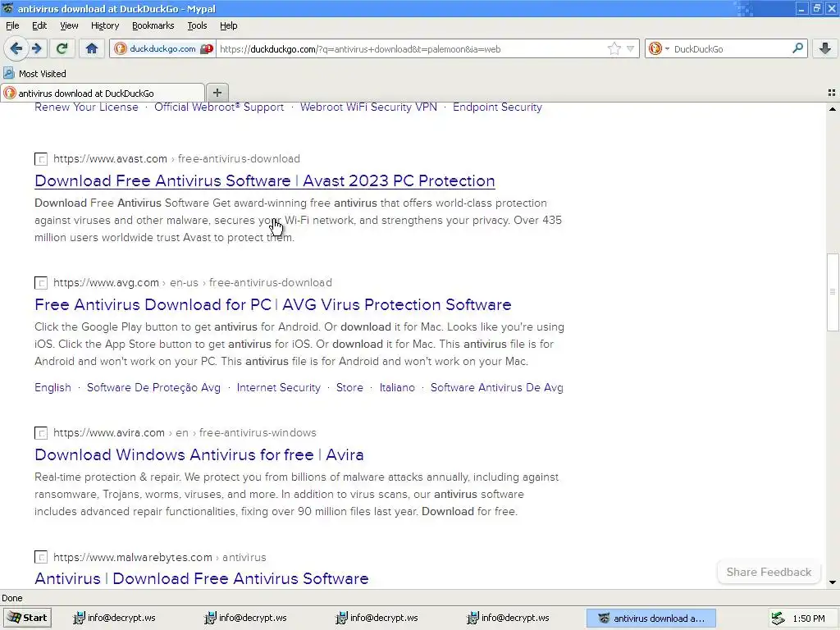Open the Windows Start button
Image resolution: width=840 pixels, height=630 pixels.
(27, 618)
